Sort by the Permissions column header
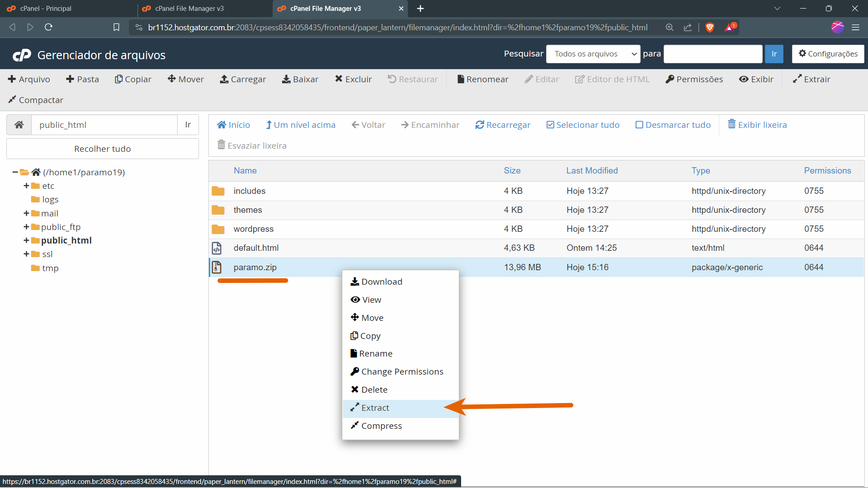Screen dimensions: 868x488 [x=827, y=170]
